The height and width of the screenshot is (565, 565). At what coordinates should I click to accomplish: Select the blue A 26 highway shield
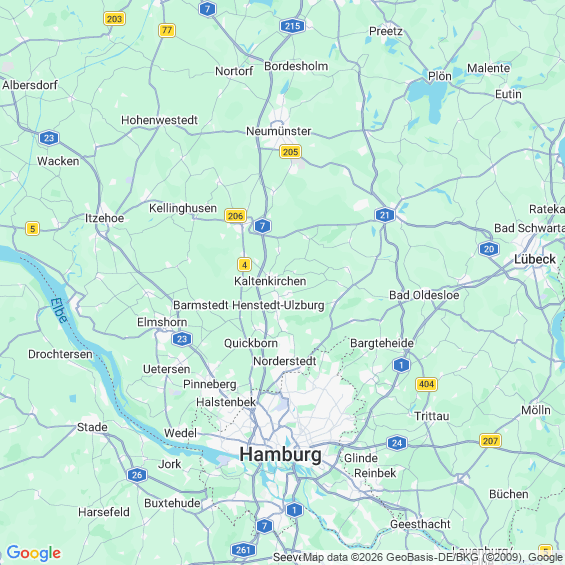[x=137, y=475]
